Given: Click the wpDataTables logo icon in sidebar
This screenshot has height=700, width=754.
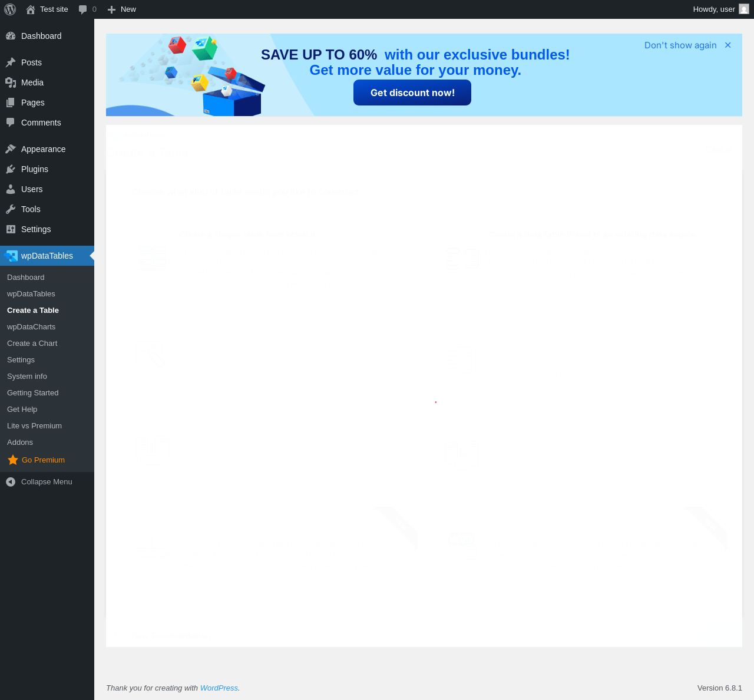Looking at the screenshot, I should [11, 256].
